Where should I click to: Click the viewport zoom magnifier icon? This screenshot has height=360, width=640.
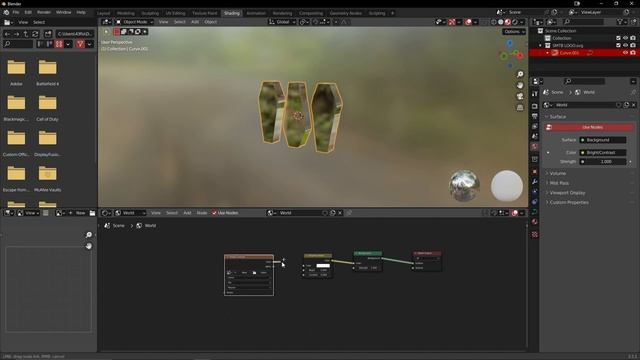(x=520, y=74)
